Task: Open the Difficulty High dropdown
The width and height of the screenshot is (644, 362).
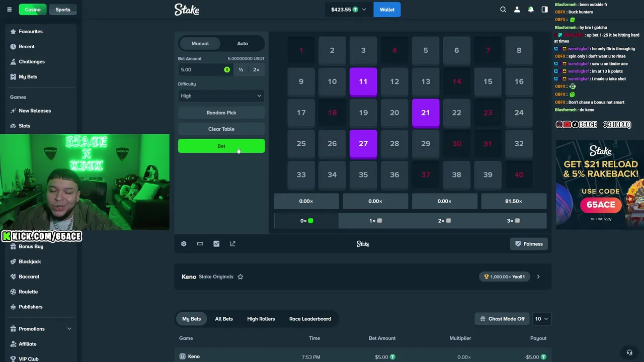Action: pyautogui.click(x=221, y=96)
